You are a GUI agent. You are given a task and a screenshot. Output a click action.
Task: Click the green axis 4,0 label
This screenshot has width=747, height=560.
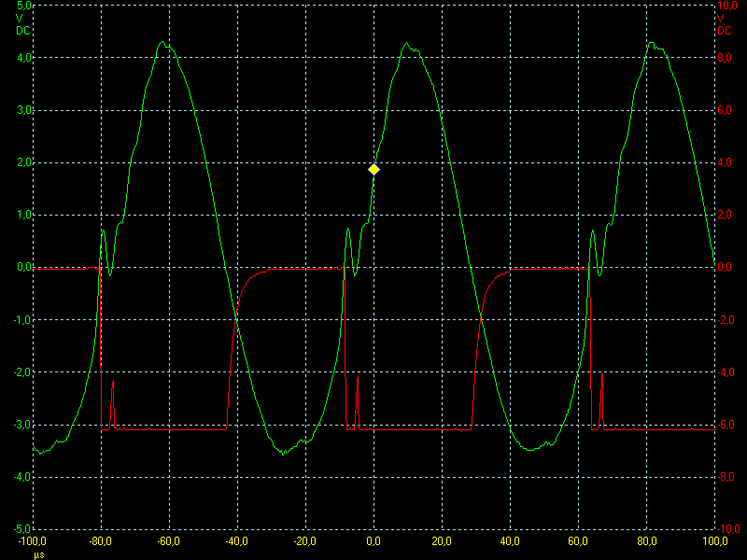click(x=24, y=58)
